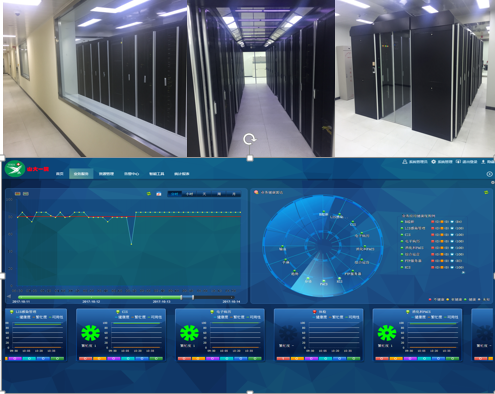The image size is (495, 394).
Task: Select the 小时 time range tab
Action: click(189, 194)
